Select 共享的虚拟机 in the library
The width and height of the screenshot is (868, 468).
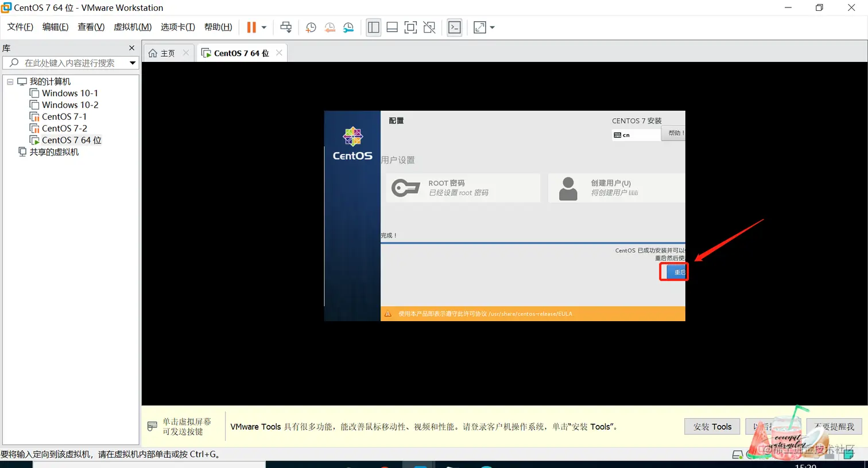54,152
